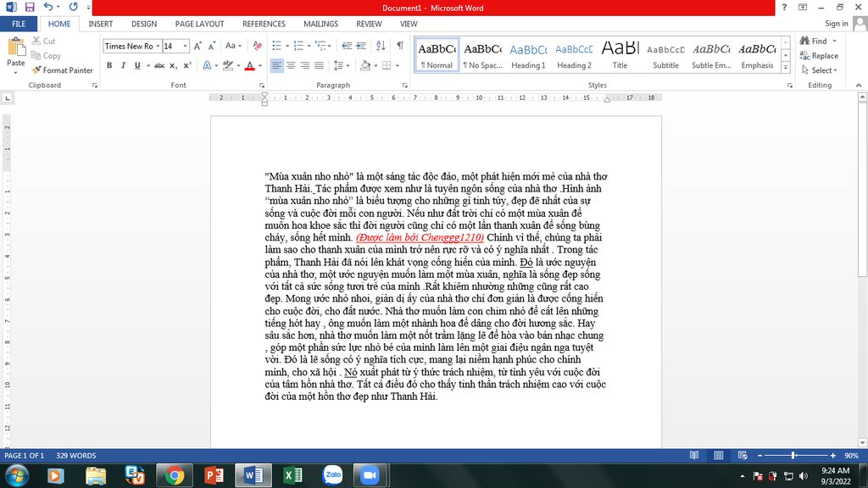
Task: Switch to the INSERT tab
Action: [x=101, y=24]
